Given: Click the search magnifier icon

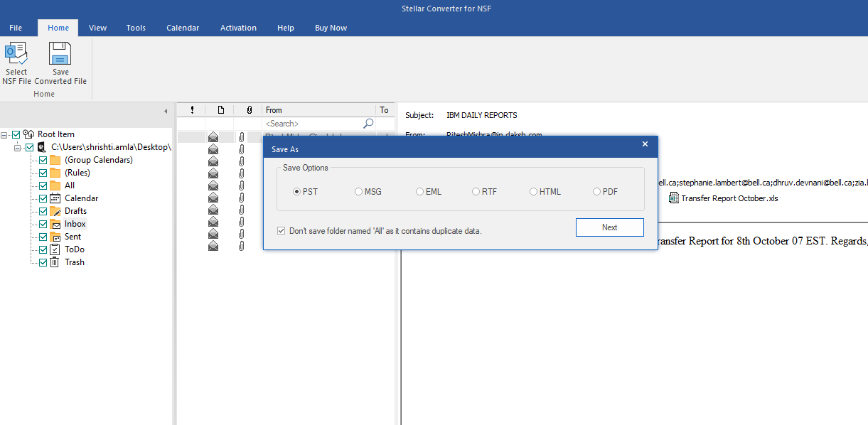Looking at the screenshot, I should pyautogui.click(x=368, y=124).
